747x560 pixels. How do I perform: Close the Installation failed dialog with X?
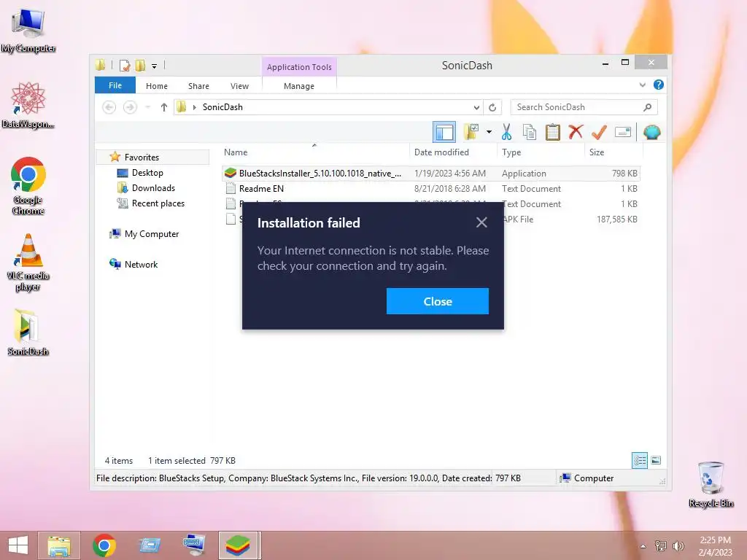click(x=481, y=222)
